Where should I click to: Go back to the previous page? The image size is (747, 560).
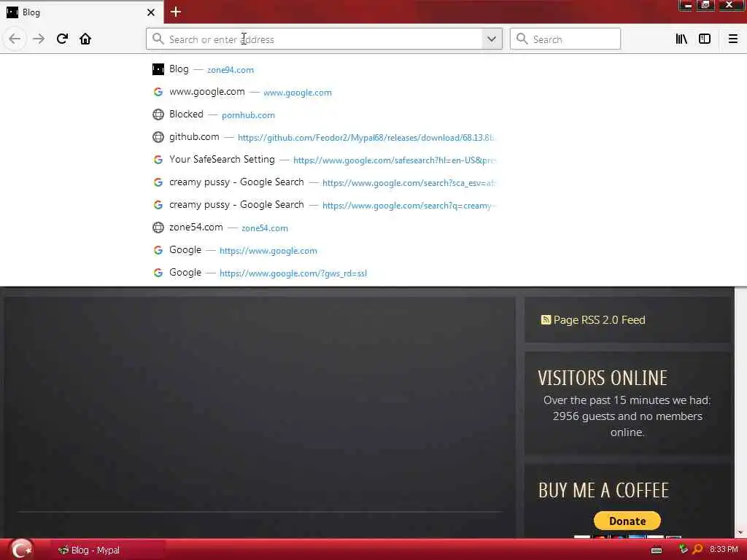pos(15,39)
